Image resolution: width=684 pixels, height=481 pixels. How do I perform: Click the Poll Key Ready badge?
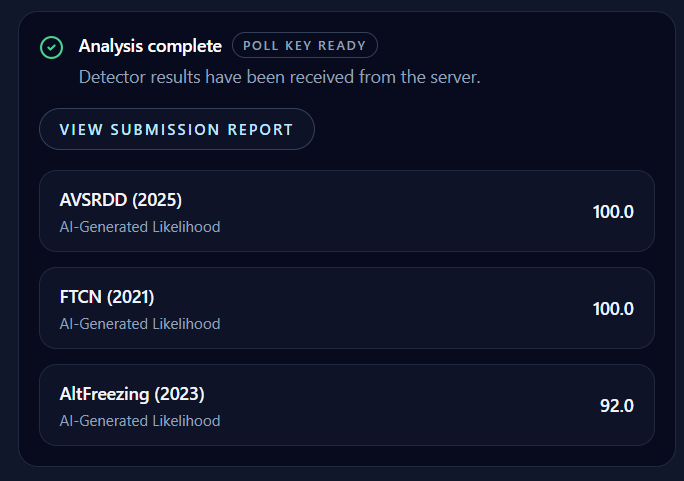click(x=305, y=45)
